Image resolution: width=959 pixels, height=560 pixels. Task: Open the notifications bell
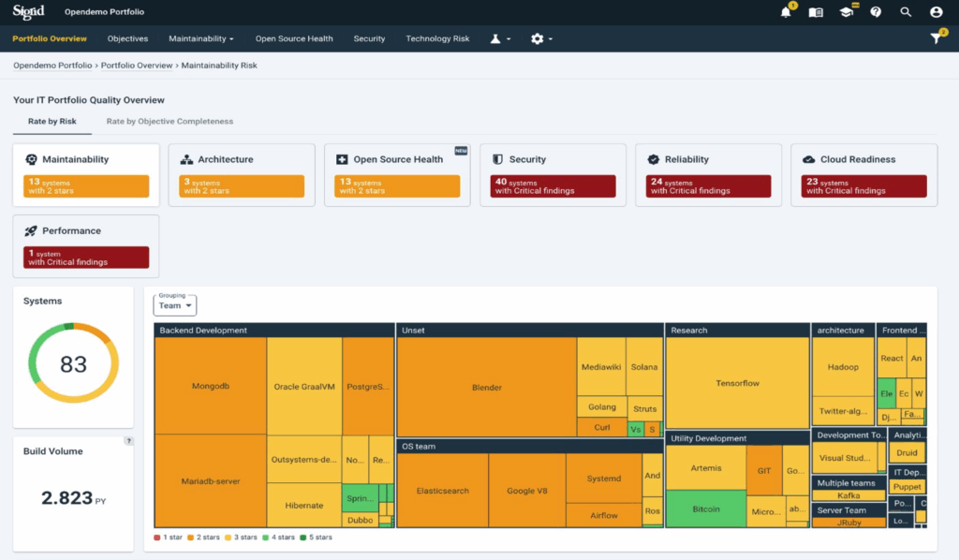(786, 12)
